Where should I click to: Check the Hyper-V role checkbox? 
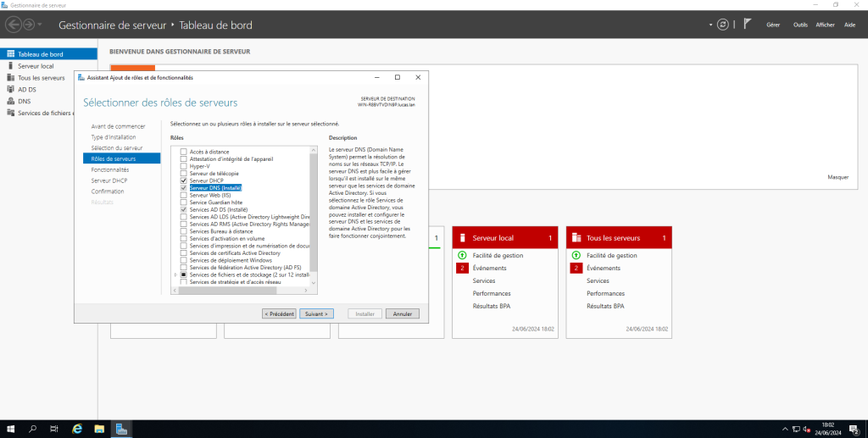pyautogui.click(x=184, y=166)
